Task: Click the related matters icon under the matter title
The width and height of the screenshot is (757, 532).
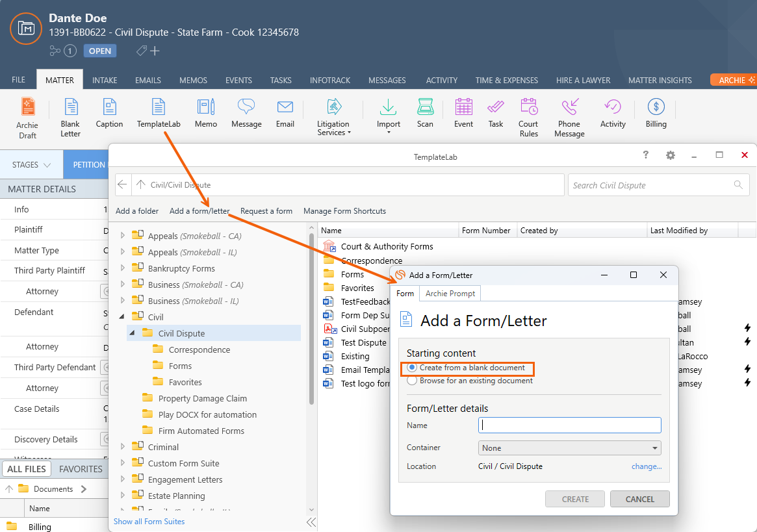Action: 55,51
